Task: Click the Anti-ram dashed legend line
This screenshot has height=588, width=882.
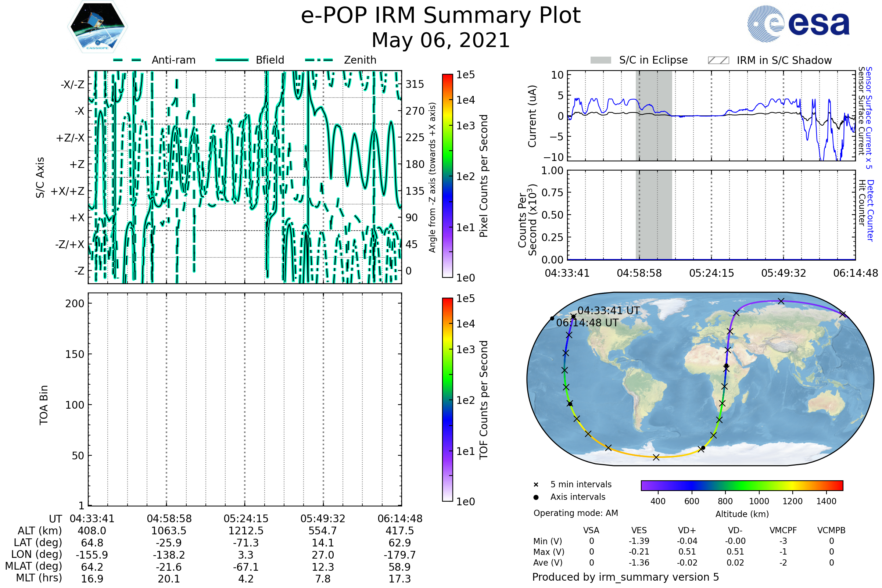Action: [x=127, y=60]
